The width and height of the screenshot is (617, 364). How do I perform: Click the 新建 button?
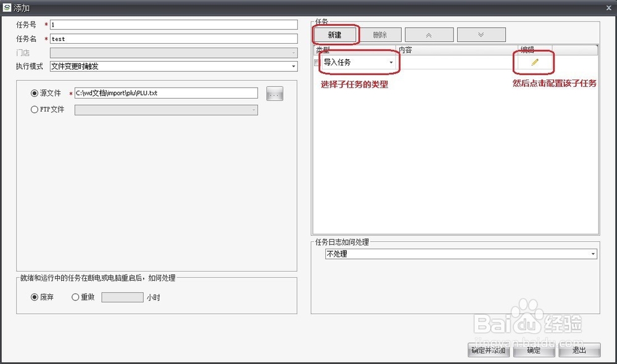335,35
